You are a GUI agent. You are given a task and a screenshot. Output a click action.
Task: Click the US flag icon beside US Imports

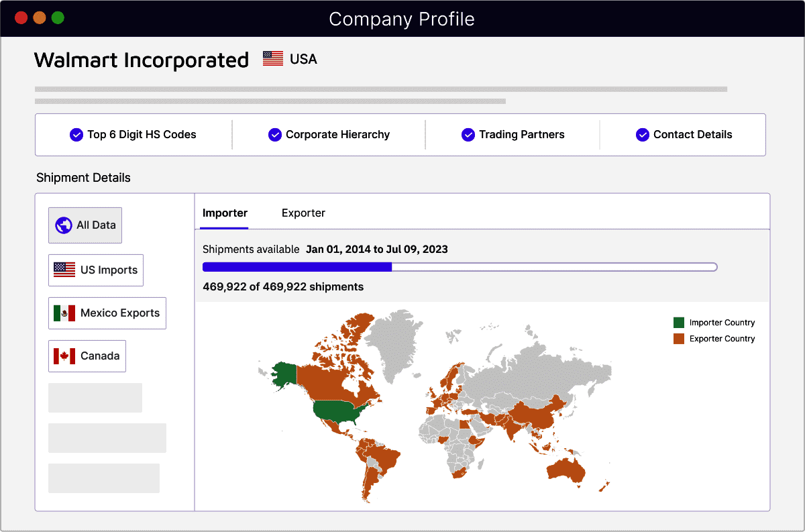pyautogui.click(x=64, y=270)
